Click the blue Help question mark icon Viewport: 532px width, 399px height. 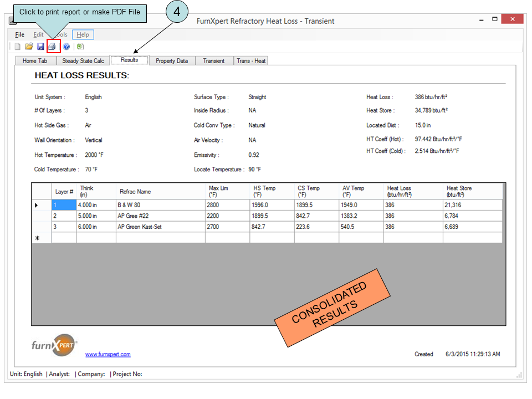tap(66, 47)
